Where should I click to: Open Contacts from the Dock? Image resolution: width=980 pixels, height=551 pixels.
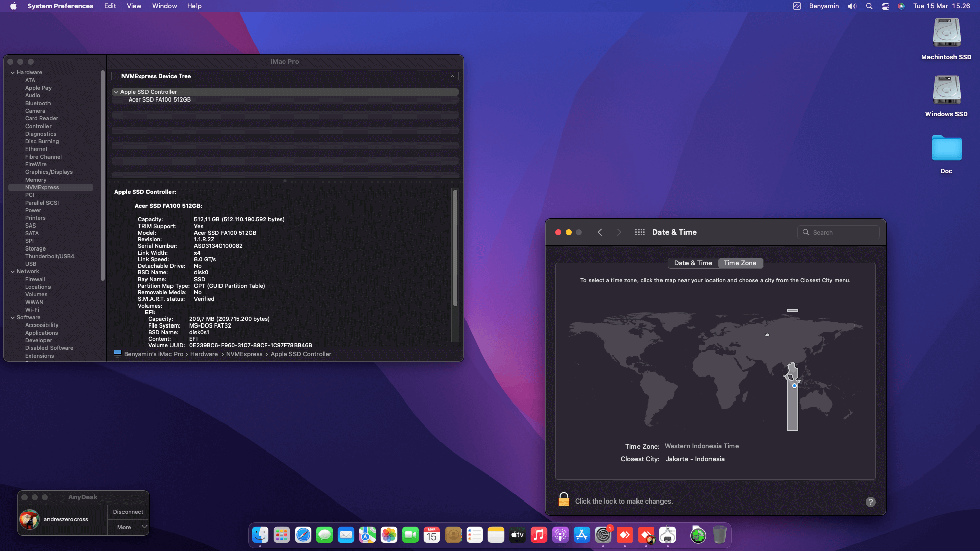pyautogui.click(x=453, y=535)
